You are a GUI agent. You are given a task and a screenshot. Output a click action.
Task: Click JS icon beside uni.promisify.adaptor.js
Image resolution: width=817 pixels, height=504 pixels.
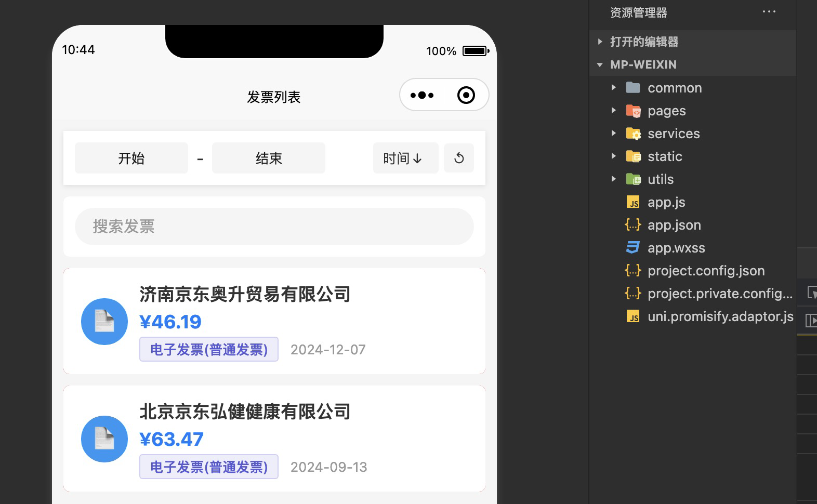633,316
